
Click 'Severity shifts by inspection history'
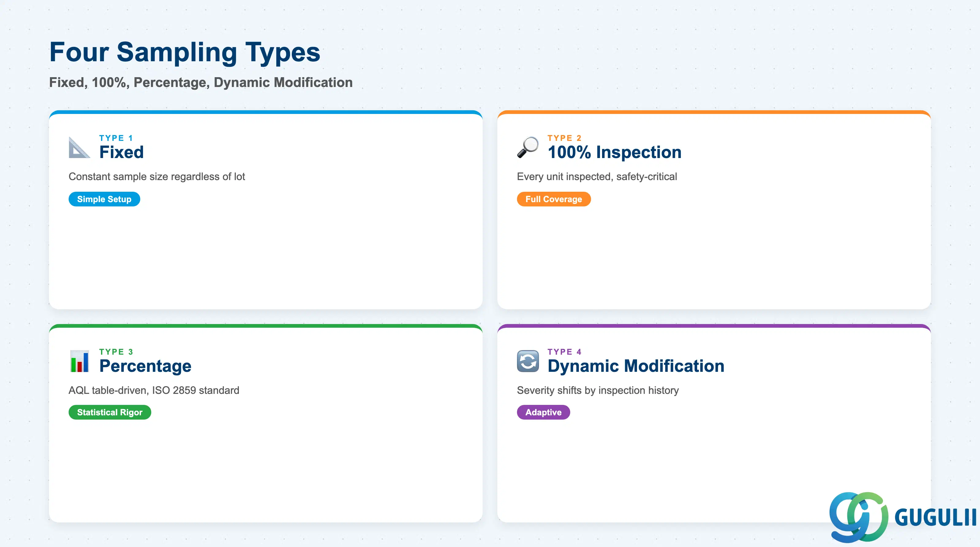pyautogui.click(x=598, y=390)
